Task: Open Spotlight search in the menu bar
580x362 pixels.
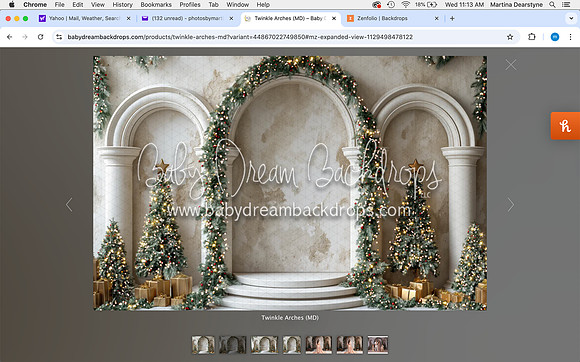Action: [x=552, y=5]
